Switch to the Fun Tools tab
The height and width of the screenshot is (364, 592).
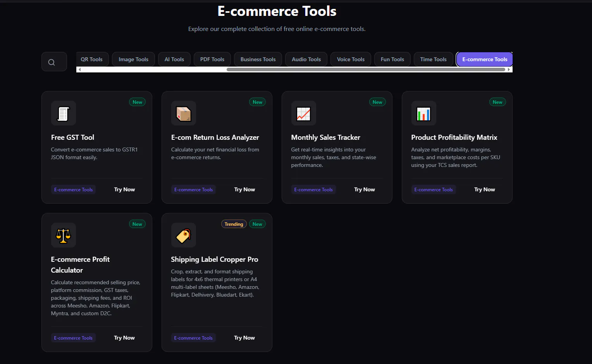392,59
